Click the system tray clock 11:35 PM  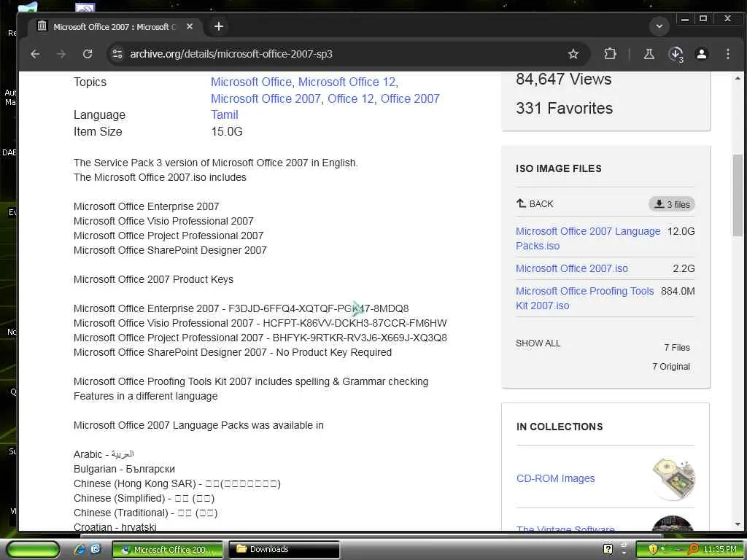coord(720,550)
